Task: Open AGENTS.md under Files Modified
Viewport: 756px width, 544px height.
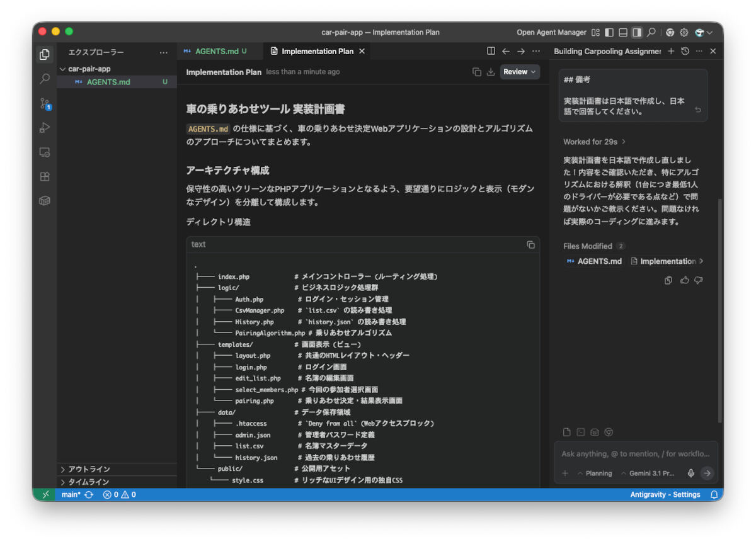Action: pyautogui.click(x=595, y=261)
